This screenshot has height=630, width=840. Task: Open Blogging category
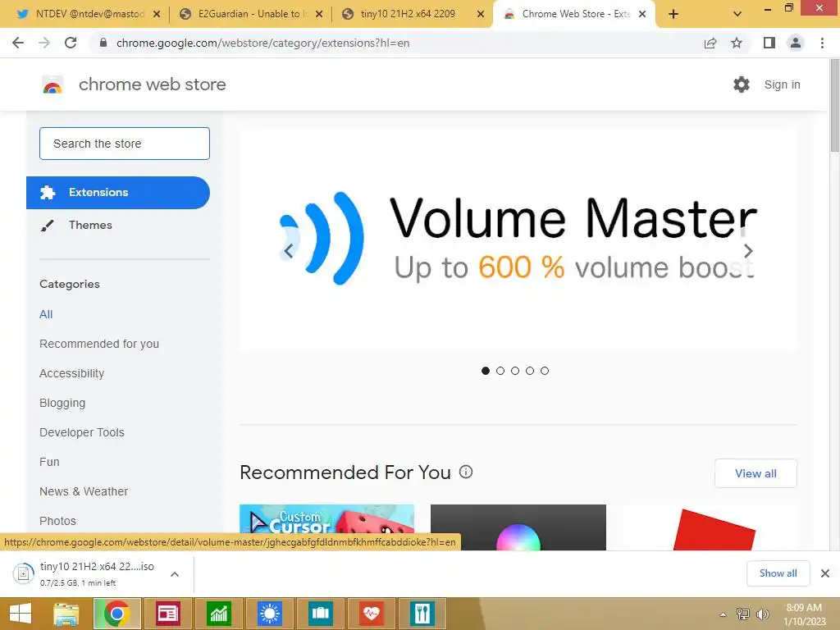tap(62, 403)
